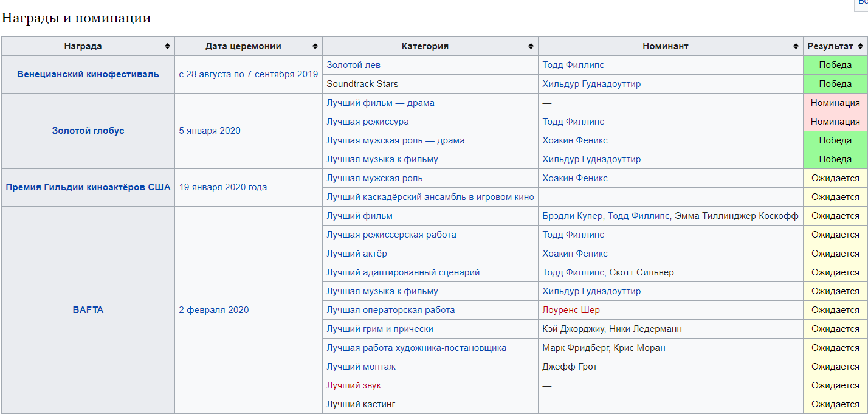The width and height of the screenshot is (868, 414).
Task: Open the Золотой глобус link
Action: pyautogui.click(x=87, y=131)
